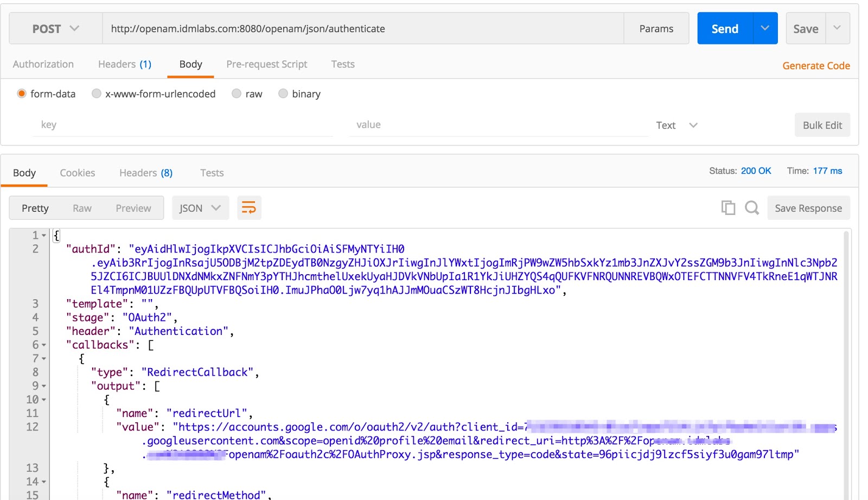868x500 pixels.
Task: Click the Send button
Action: [x=724, y=28]
